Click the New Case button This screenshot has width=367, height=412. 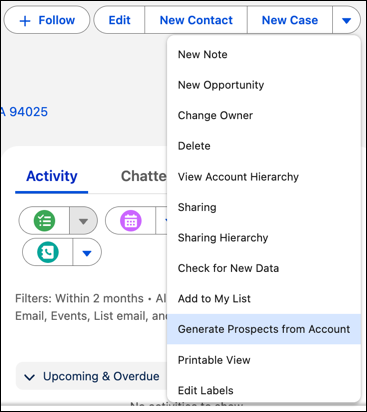(290, 20)
